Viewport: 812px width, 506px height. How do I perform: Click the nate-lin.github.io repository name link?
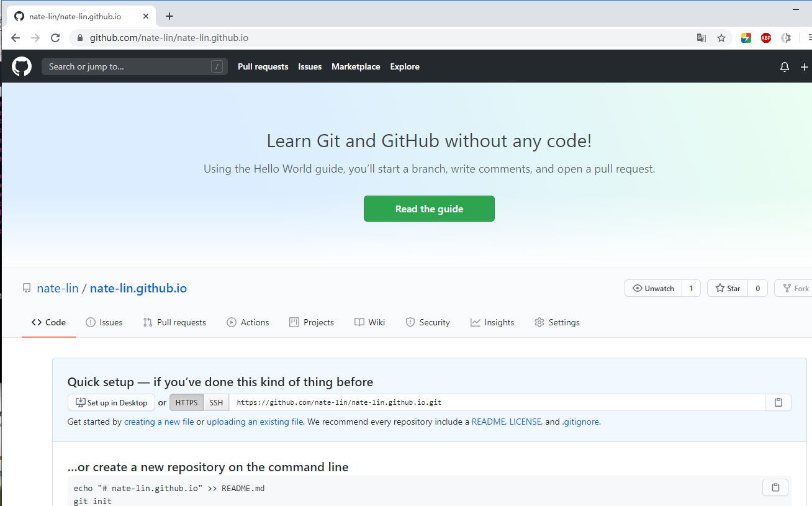(x=138, y=288)
